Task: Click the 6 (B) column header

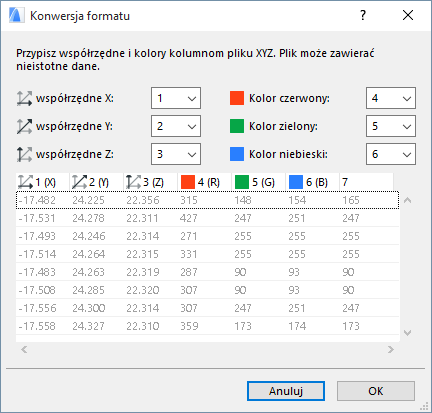Action: (313, 182)
